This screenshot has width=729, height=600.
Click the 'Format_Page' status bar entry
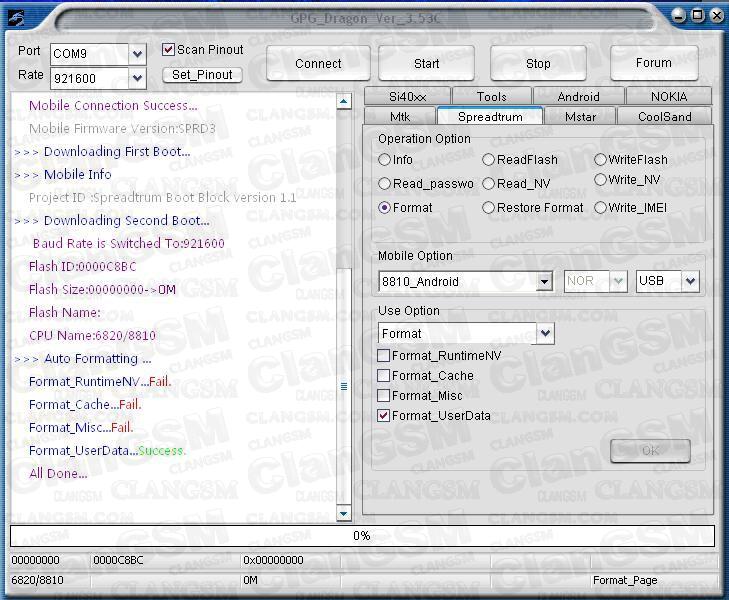point(625,580)
